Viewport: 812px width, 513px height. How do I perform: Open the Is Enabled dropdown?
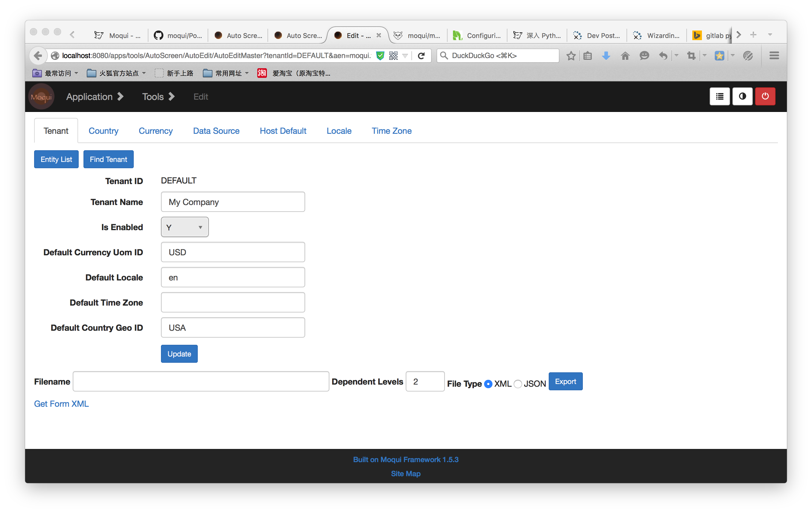(x=185, y=227)
